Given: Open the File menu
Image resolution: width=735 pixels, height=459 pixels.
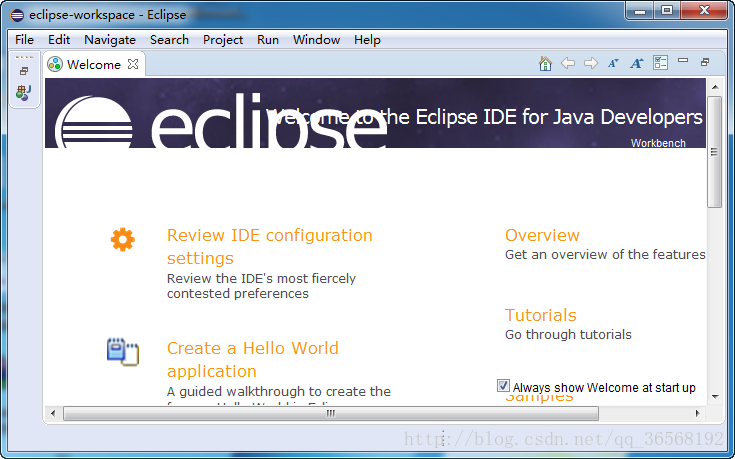Looking at the screenshot, I should (24, 40).
